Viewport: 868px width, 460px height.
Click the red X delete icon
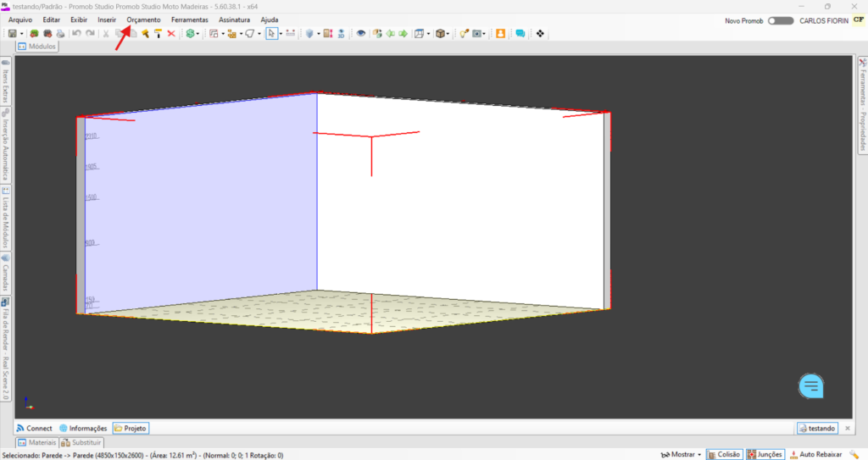[x=171, y=34]
